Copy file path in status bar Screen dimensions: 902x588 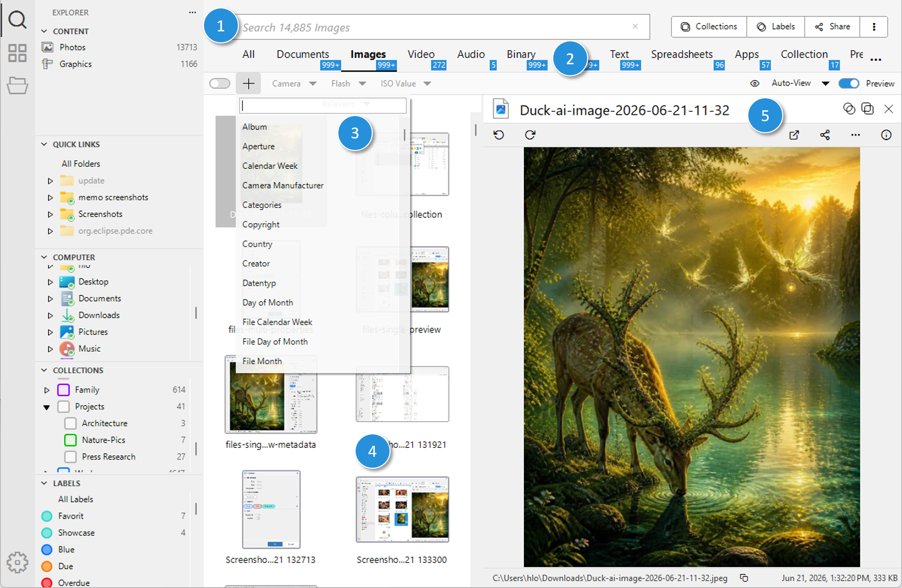point(744,578)
